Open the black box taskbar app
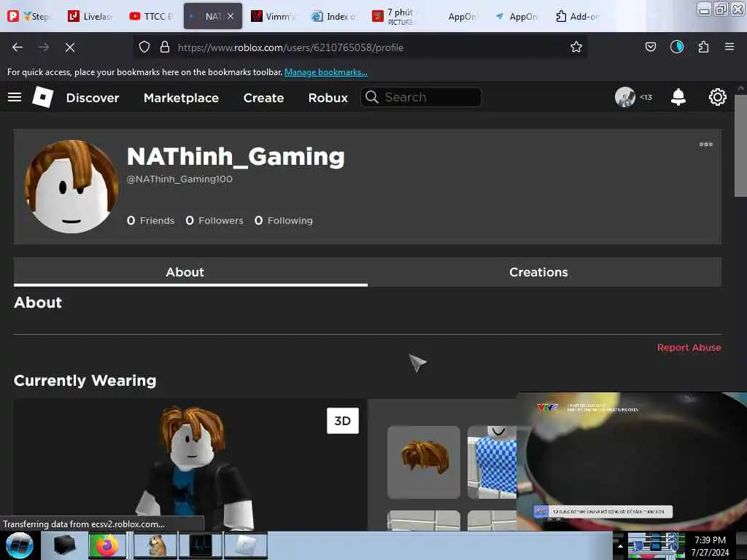 tap(64, 545)
